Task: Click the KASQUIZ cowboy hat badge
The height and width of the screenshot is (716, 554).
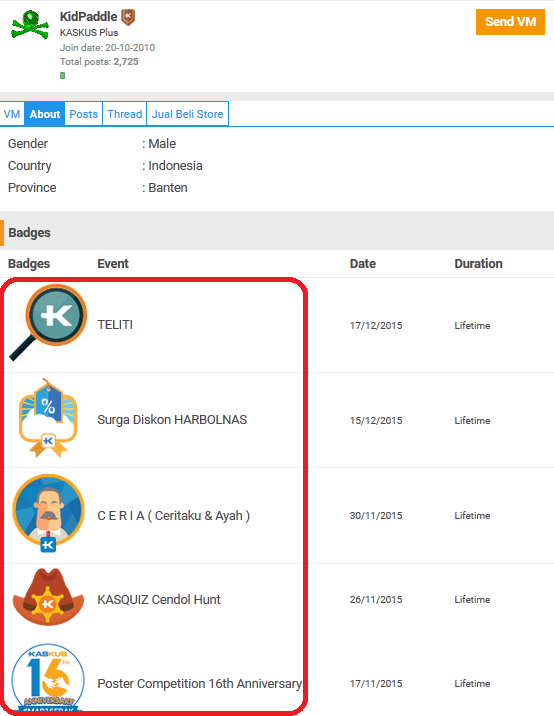Action: pyautogui.click(x=48, y=596)
